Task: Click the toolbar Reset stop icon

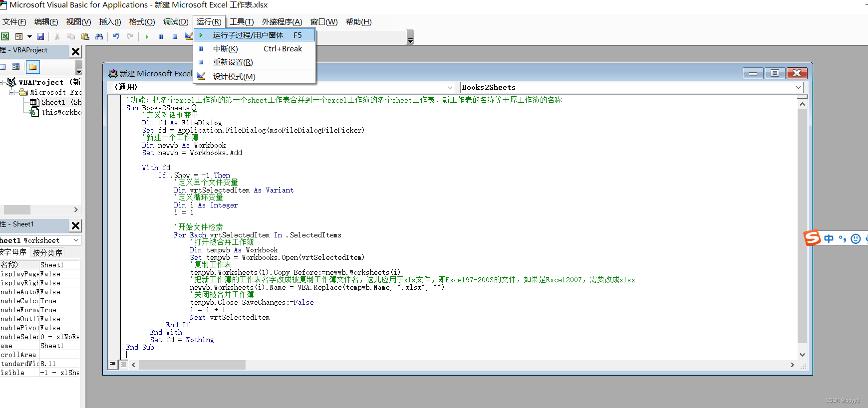Action: (x=175, y=36)
